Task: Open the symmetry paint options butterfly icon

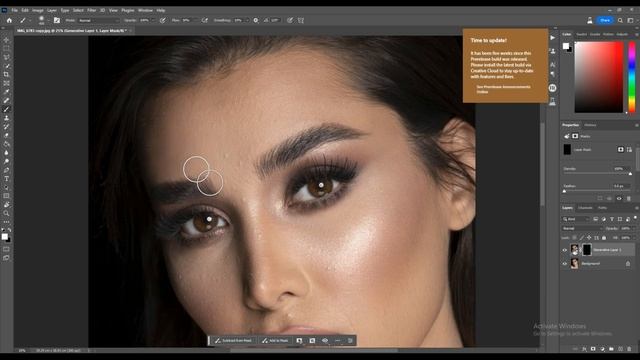Action: (301, 20)
